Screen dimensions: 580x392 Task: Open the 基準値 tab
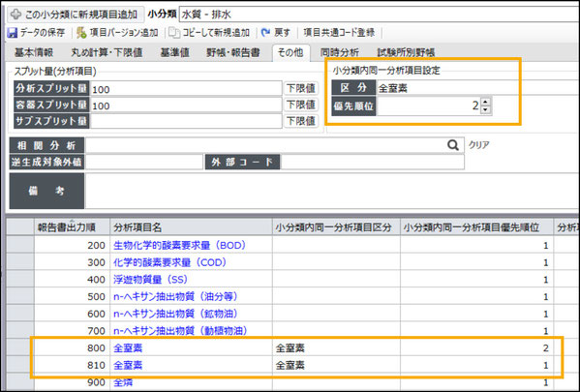(174, 52)
